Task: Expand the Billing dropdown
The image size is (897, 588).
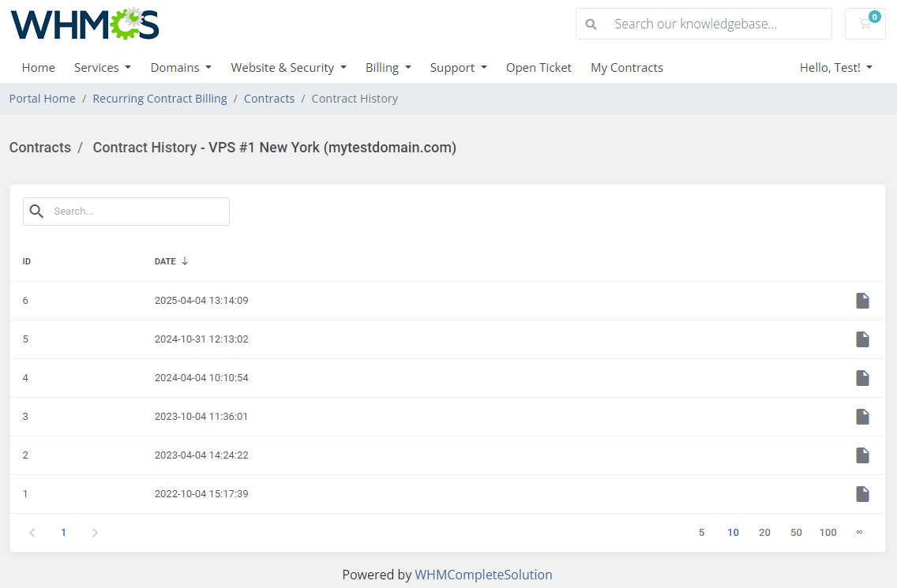Action: 388,67
